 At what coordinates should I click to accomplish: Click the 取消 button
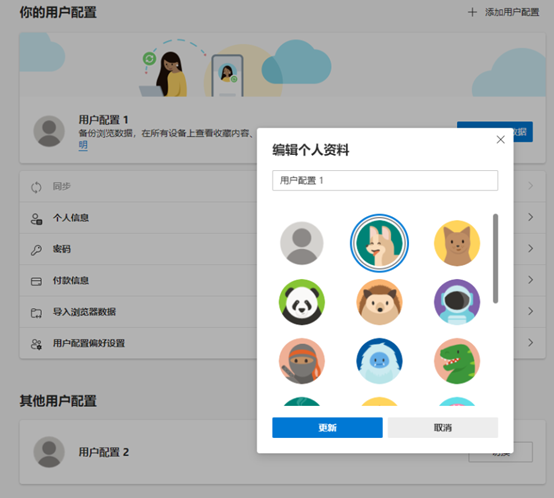point(443,427)
